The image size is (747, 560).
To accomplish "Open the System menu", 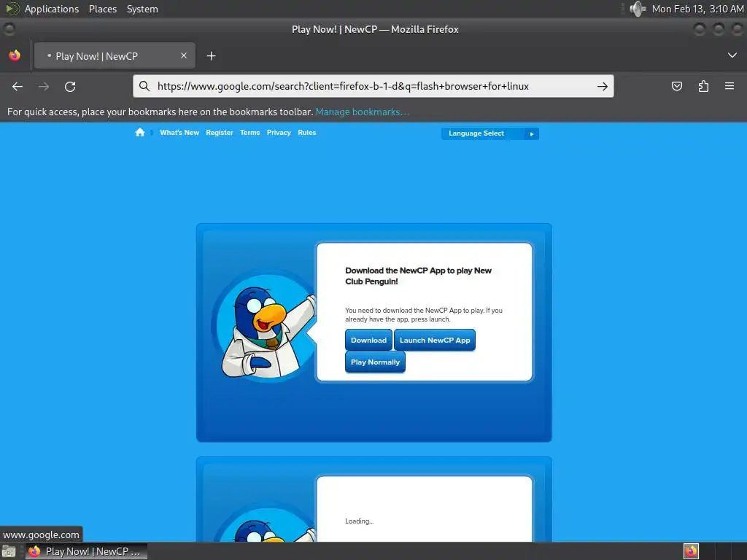I will pos(142,9).
